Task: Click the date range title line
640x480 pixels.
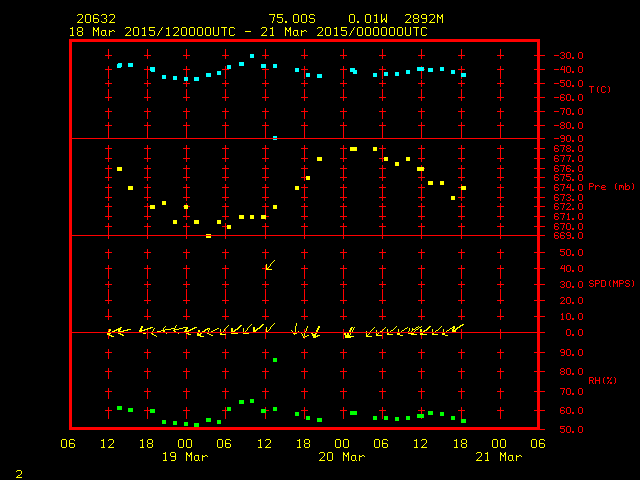Action: 248,32
